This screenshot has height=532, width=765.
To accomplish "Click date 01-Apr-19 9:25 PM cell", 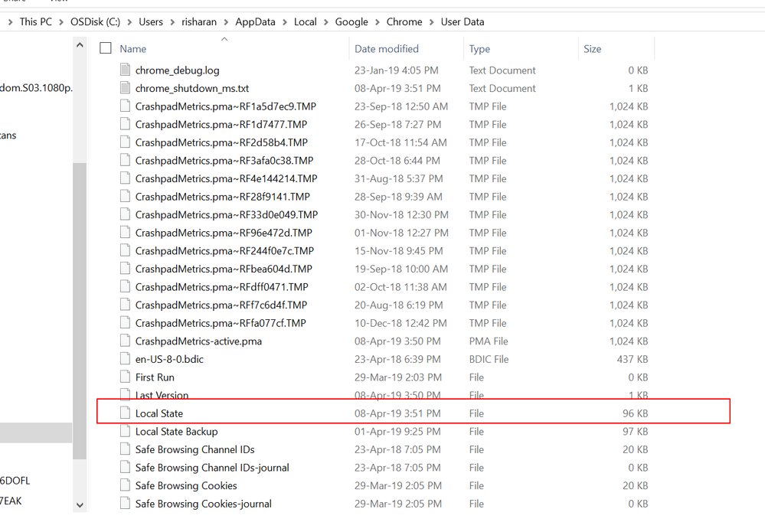I will pos(397,432).
